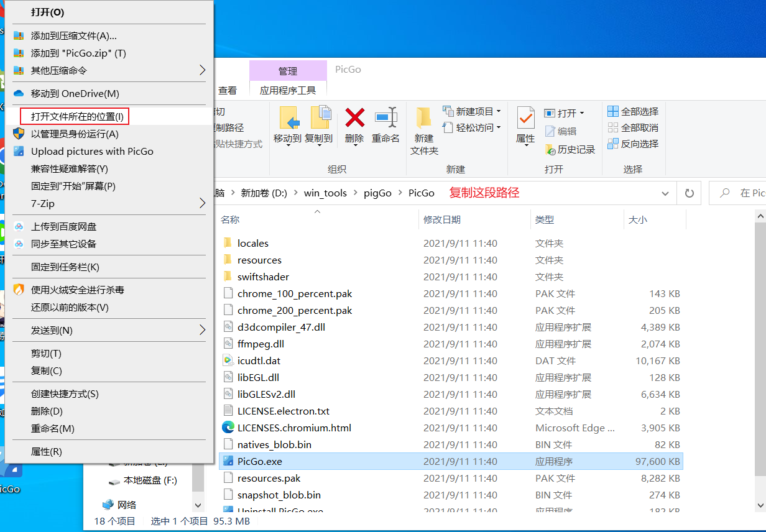Click the navigation pane scrollbar down arrow
766x532 pixels.
(198, 505)
